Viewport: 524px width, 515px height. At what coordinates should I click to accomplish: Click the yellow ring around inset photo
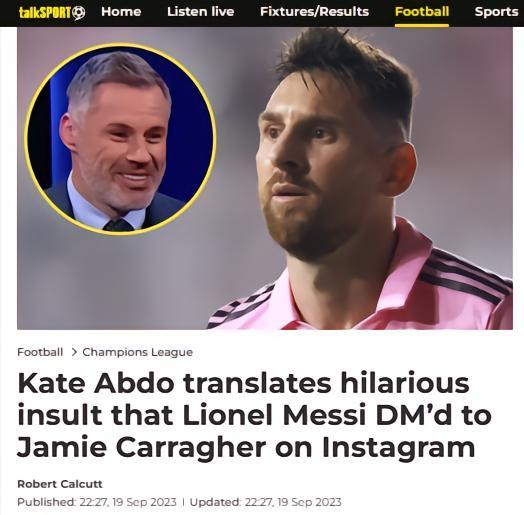click(x=120, y=45)
